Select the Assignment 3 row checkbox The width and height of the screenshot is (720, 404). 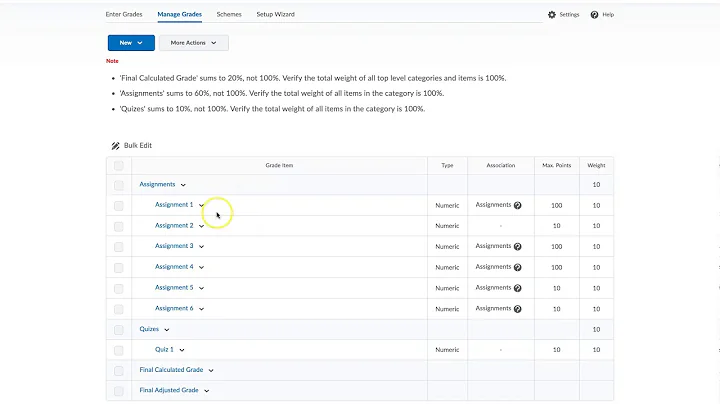[118, 247]
